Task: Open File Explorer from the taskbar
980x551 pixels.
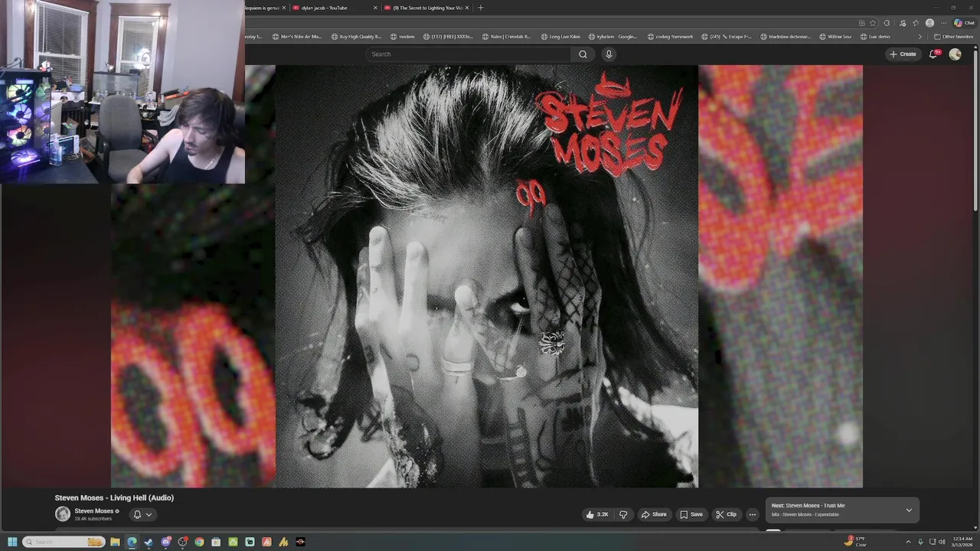Action: pos(115,542)
